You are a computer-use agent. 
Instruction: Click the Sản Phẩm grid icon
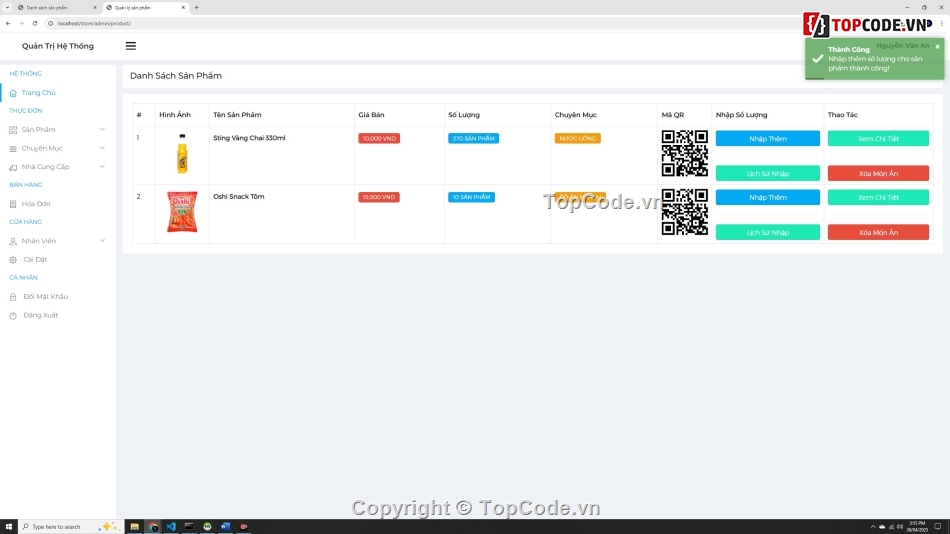coord(13,130)
